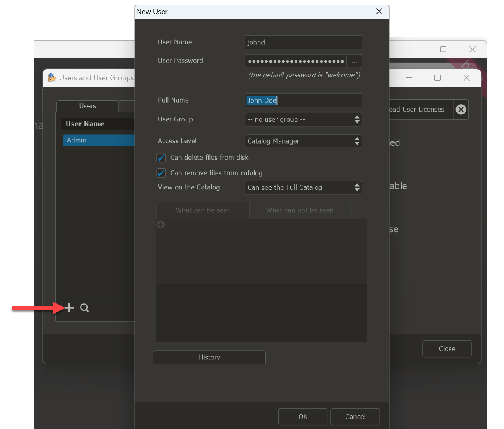The width and height of the screenshot is (504, 429).
Task: Maximize the Users and User Groups window
Action: 437,77
